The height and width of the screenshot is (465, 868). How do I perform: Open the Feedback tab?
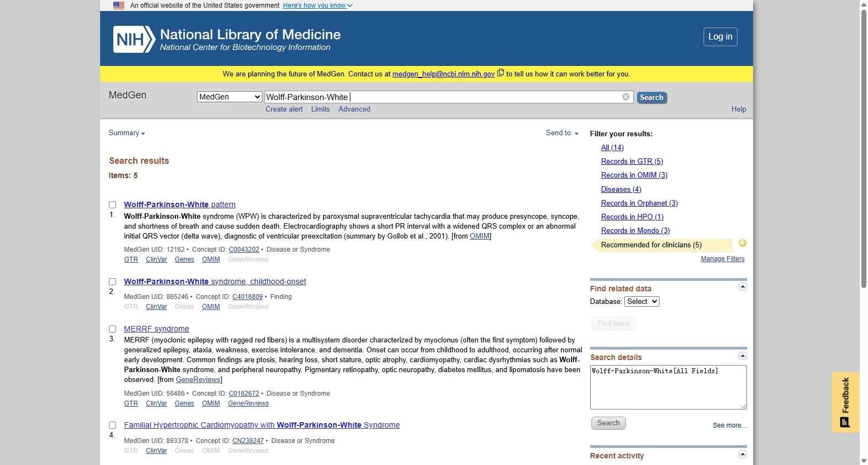[x=845, y=402]
